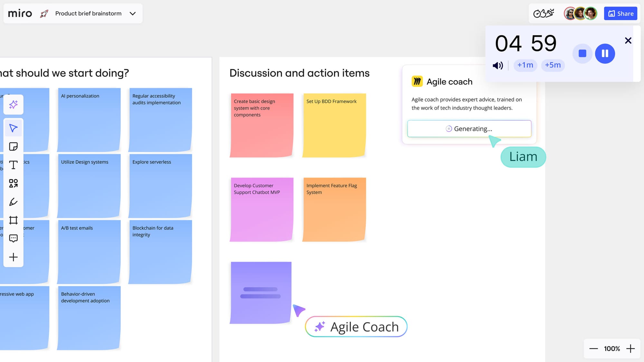Viewport: 644px width, 362px height.
Task: Click the plus more tools icon
Action: click(13, 257)
